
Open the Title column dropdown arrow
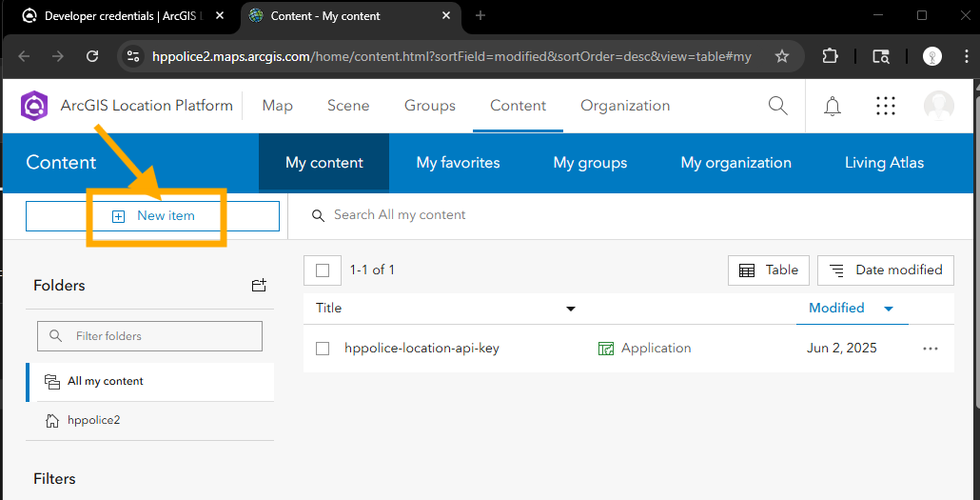[x=570, y=309]
